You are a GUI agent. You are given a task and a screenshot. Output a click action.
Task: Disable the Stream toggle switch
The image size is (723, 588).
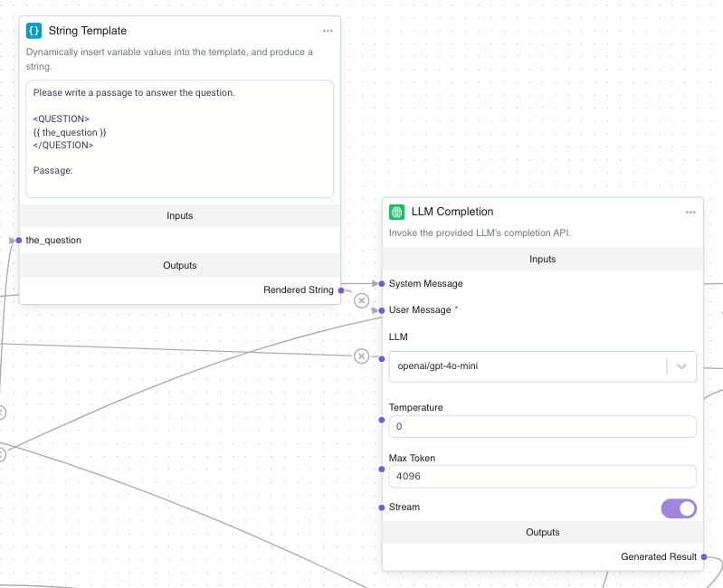click(x=679, y=508)
